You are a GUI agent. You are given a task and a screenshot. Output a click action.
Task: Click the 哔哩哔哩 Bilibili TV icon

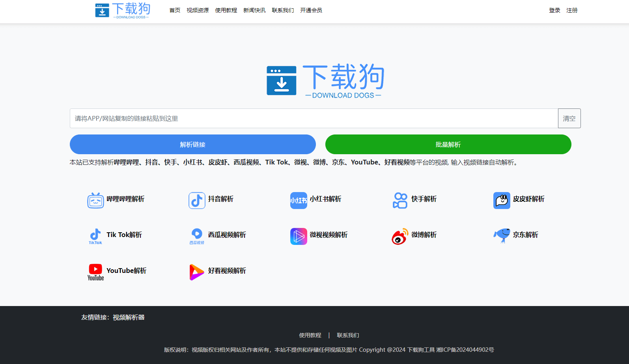tap(95, 200)
